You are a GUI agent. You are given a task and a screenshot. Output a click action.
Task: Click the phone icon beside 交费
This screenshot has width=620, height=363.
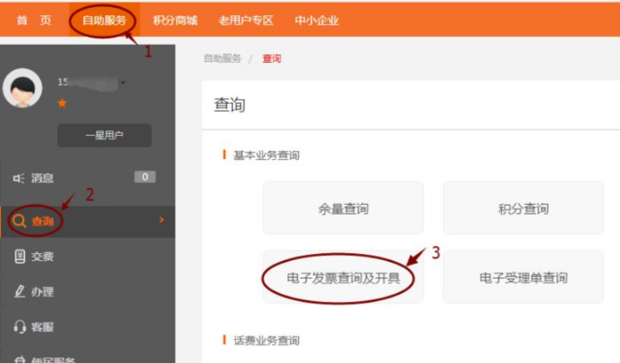[x=20, y=257]
